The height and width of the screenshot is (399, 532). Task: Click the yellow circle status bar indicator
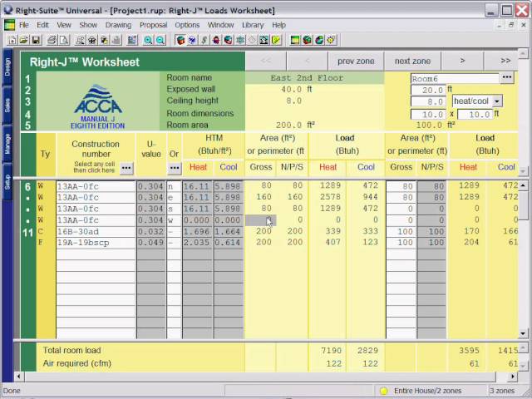click(383, 391)
